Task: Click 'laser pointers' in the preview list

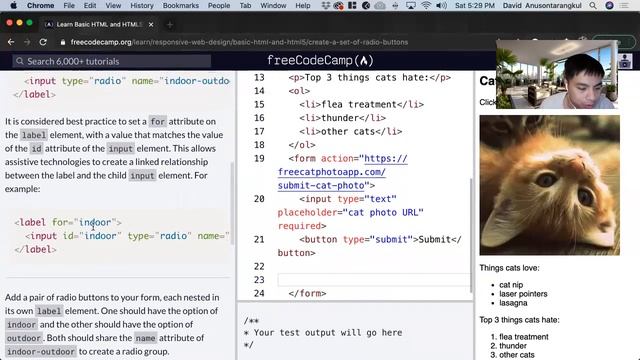Action: (523, 294)
